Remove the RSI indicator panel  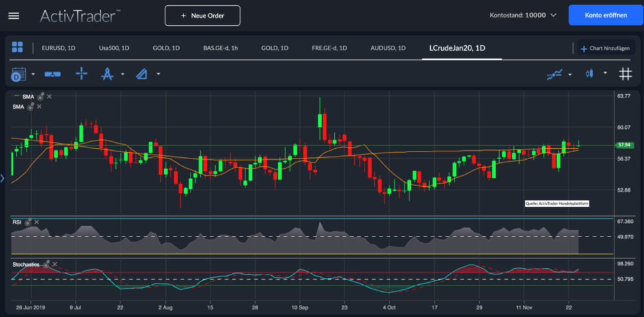coord(37,222)
